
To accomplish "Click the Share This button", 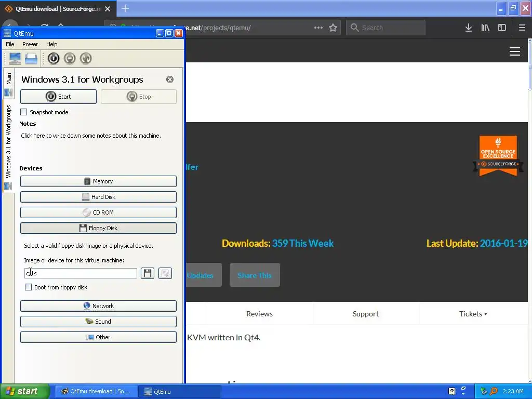I will [x=255, y=275].
